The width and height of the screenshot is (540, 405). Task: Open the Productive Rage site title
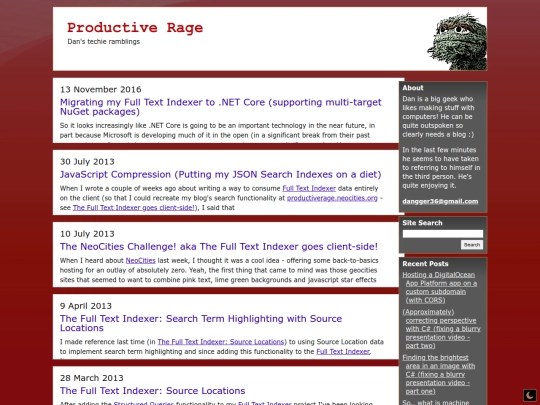pos(135,28)
